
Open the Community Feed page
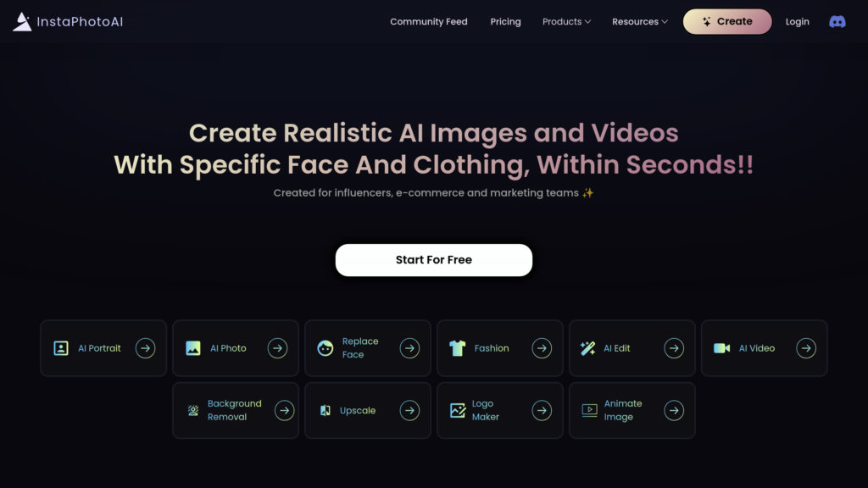(428, 22)
